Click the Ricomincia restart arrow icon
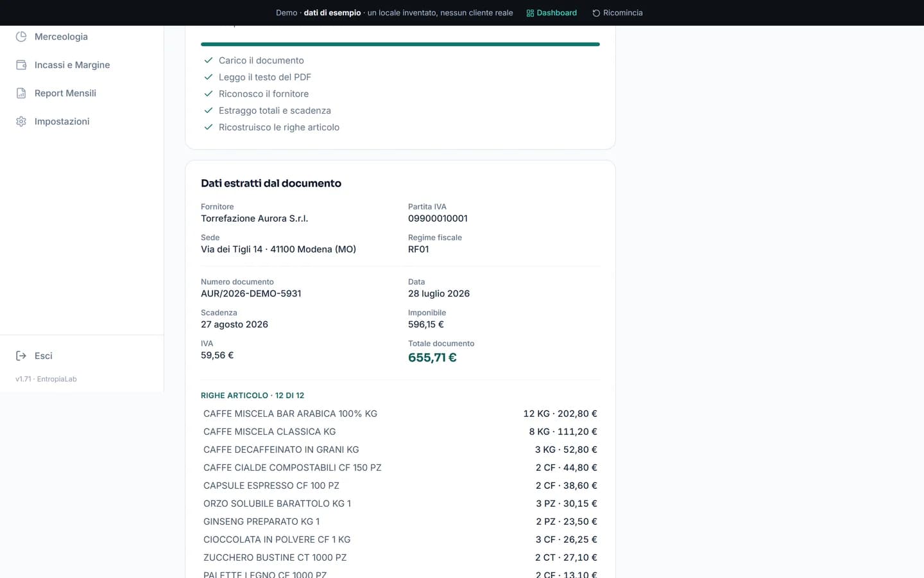This screenshot has height=578, width=924. [596, 13]
